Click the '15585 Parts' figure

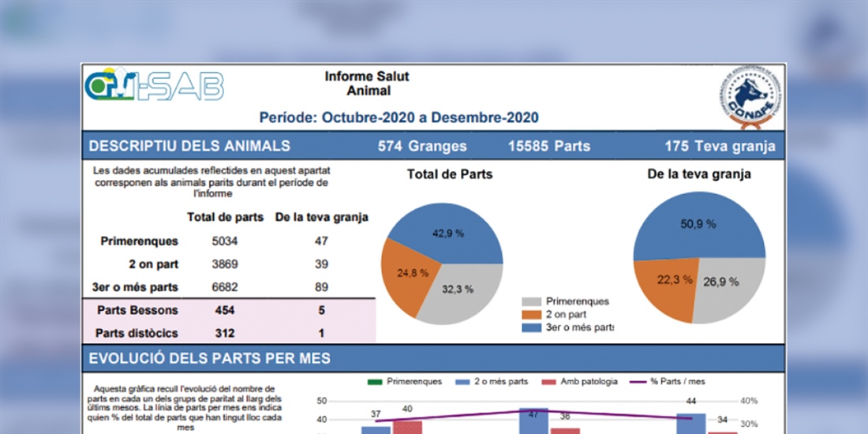click(549, 147)
